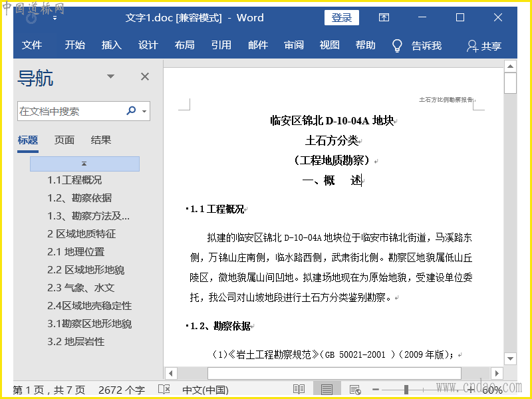This screenshot has width=532, height=399.
Task: Click the 共享 share button
Action: [484, 46]
